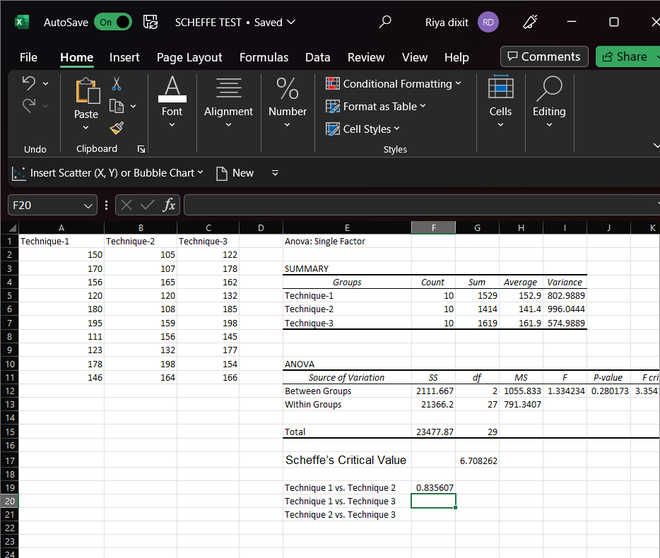This screenshot has width=660, height=558.
Task: Click Insert Scatter or Bubble Chart
Action: click(x=107, y=173)
